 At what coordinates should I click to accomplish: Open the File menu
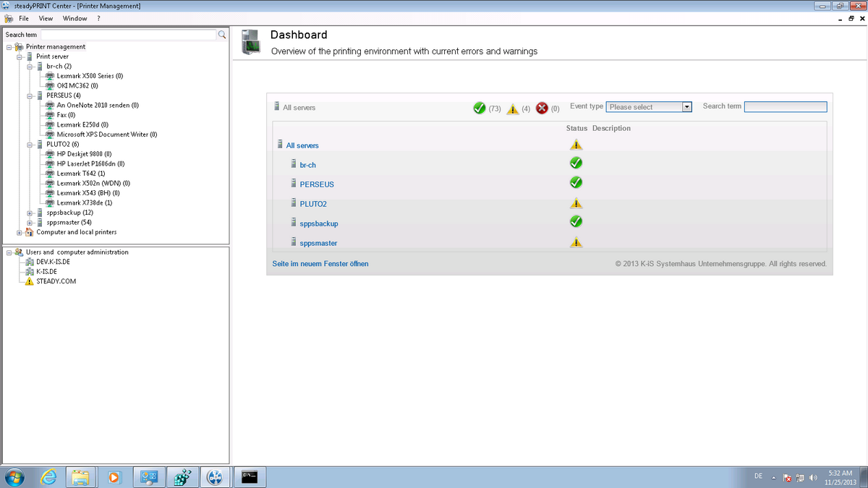24,18
